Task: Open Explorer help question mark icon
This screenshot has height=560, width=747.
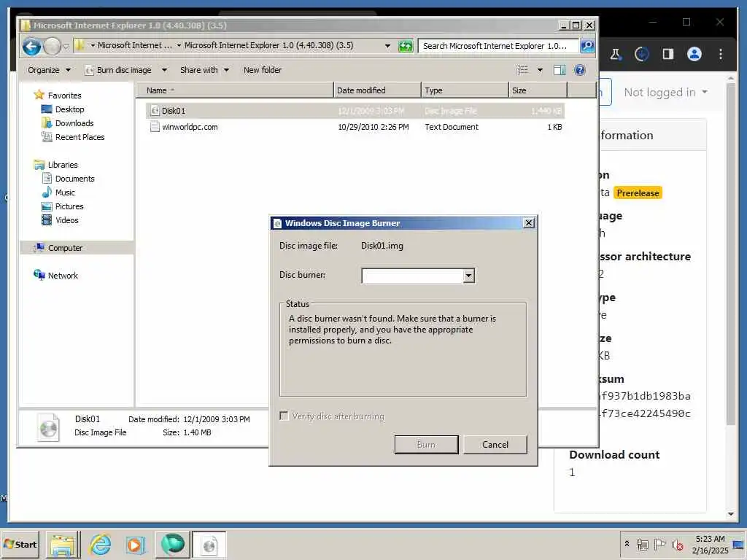Action: (x=580, y=70)
